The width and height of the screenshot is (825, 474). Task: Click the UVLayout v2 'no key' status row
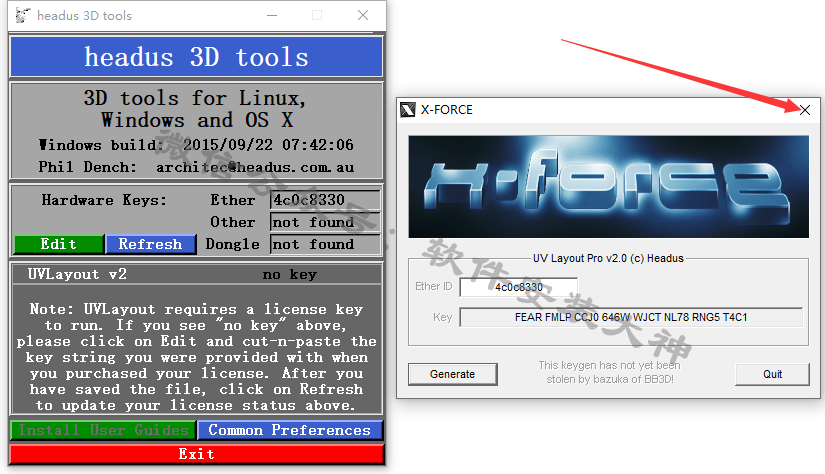(x=196, y=274)
